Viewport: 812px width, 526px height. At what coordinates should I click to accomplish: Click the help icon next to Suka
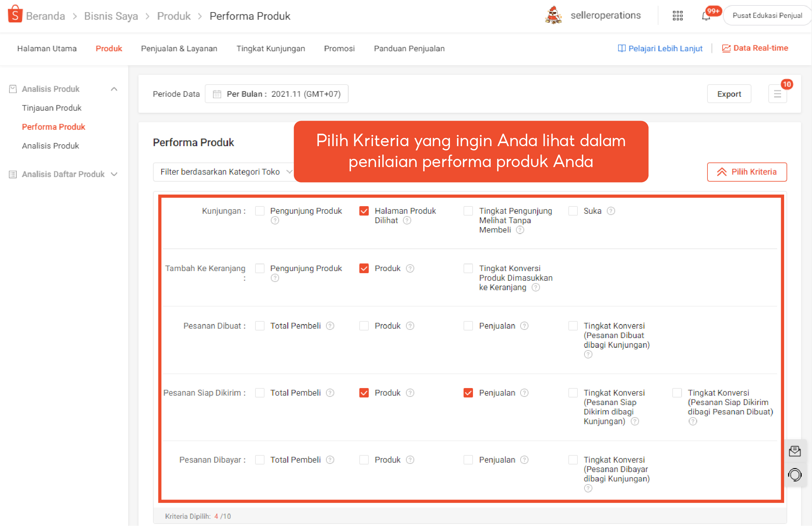point(611,211)
